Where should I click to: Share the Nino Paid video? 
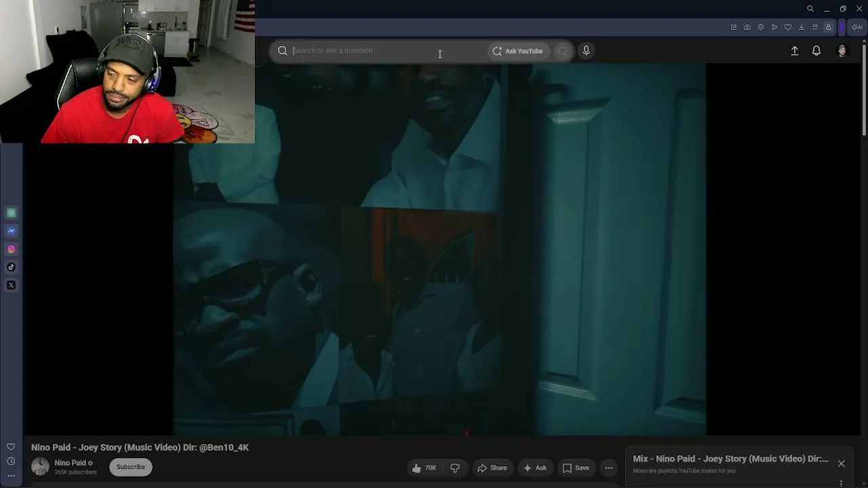[x=492, y=468]
